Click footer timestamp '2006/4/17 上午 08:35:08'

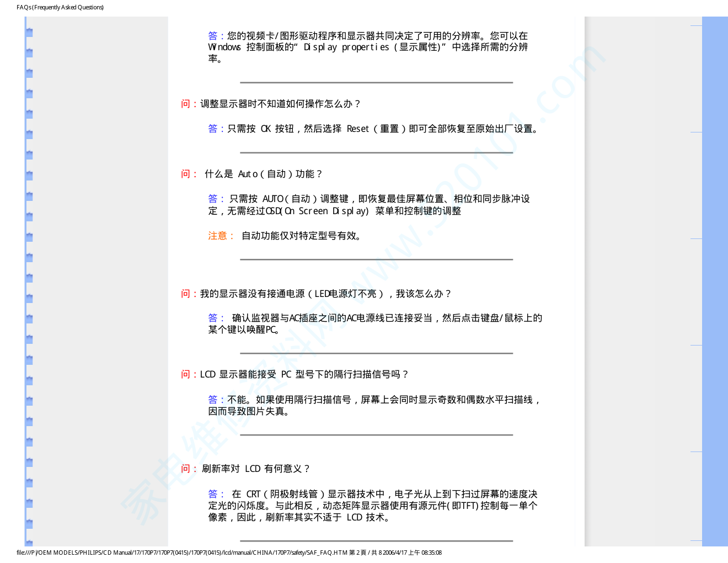[x=412, y=553]
